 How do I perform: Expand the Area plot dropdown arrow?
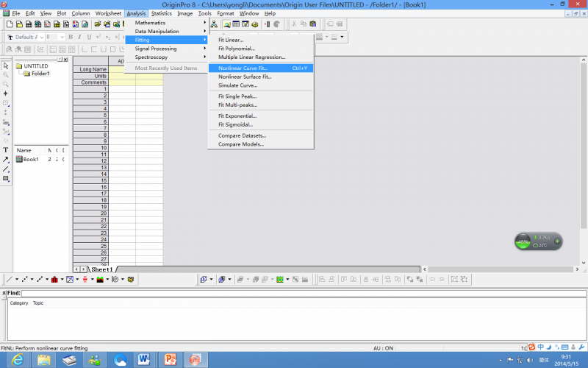[107, 280]
